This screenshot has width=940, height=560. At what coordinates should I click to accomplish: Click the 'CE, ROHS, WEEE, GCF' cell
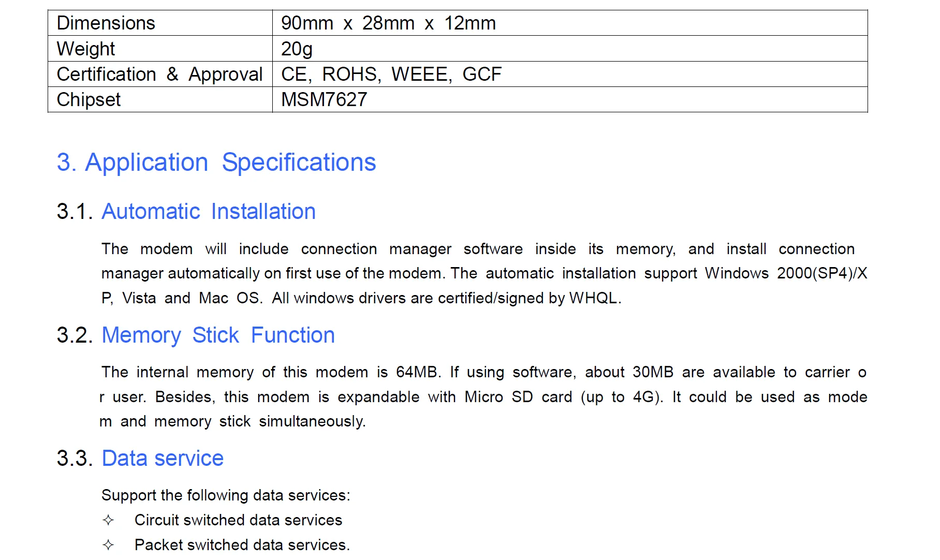click(x=391, y=74)
